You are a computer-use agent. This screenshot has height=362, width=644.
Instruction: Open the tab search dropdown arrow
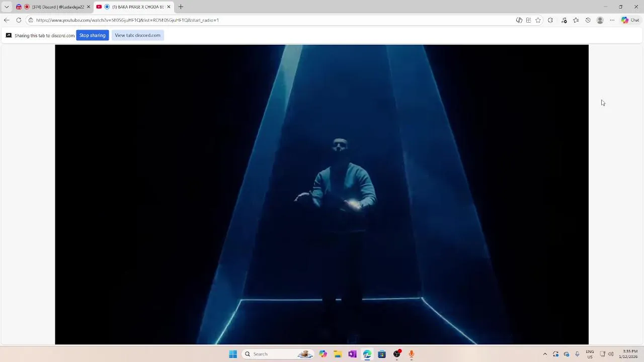[7, 7]
